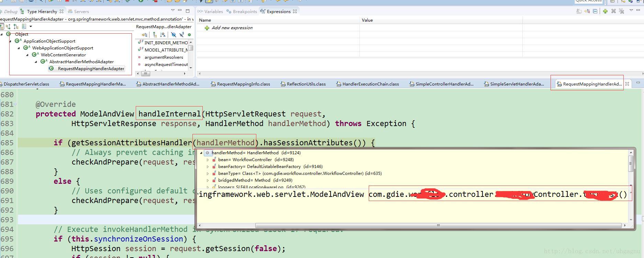Open the Open Perspective button
The image size is (644, 258).
612,1
